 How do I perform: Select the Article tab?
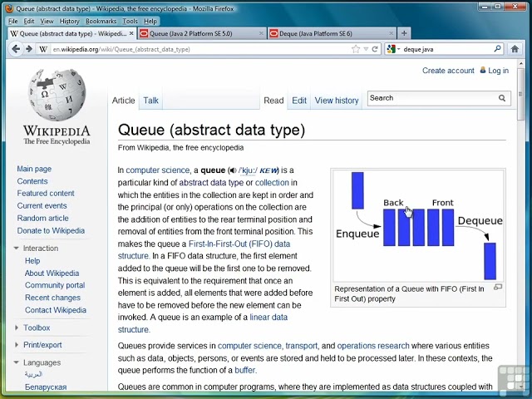point(124,101)
